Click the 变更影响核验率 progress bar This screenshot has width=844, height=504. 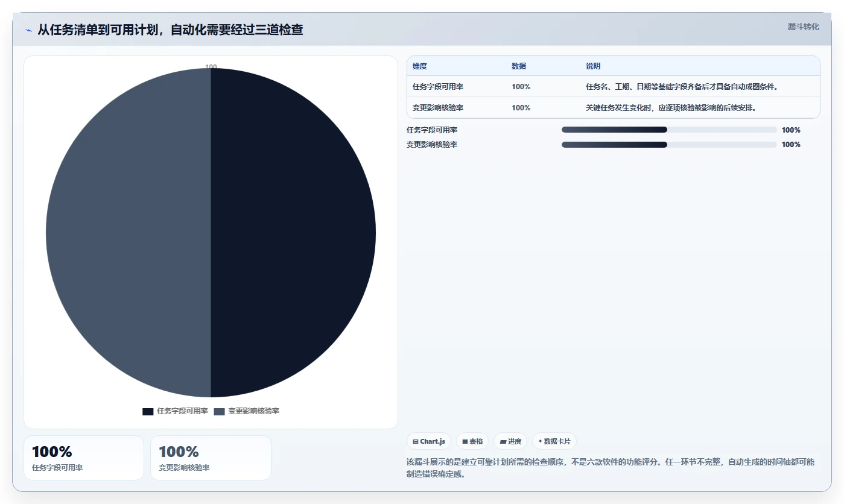click(x=669, y=145)
